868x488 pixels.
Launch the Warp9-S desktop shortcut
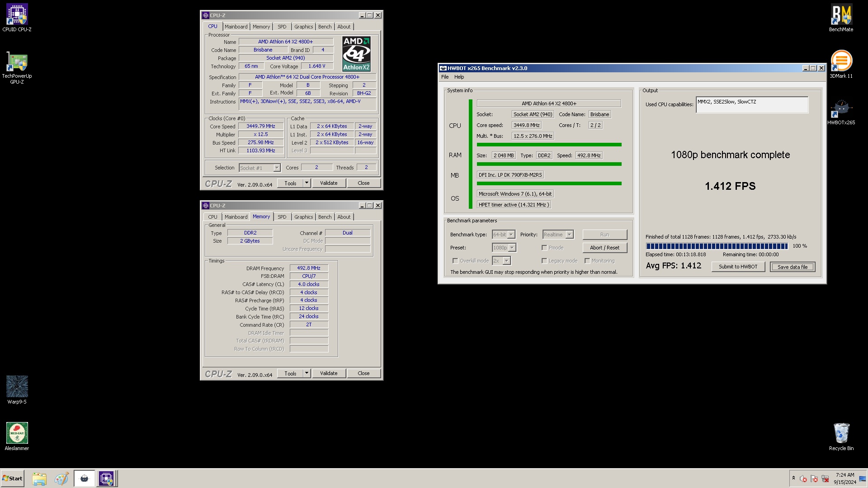[x=17, y=389]
